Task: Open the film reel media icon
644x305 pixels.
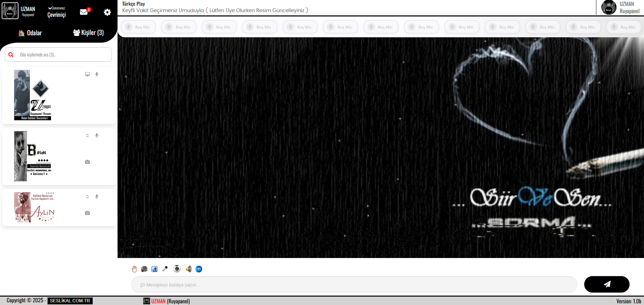Action: click(x=144, y=269)
